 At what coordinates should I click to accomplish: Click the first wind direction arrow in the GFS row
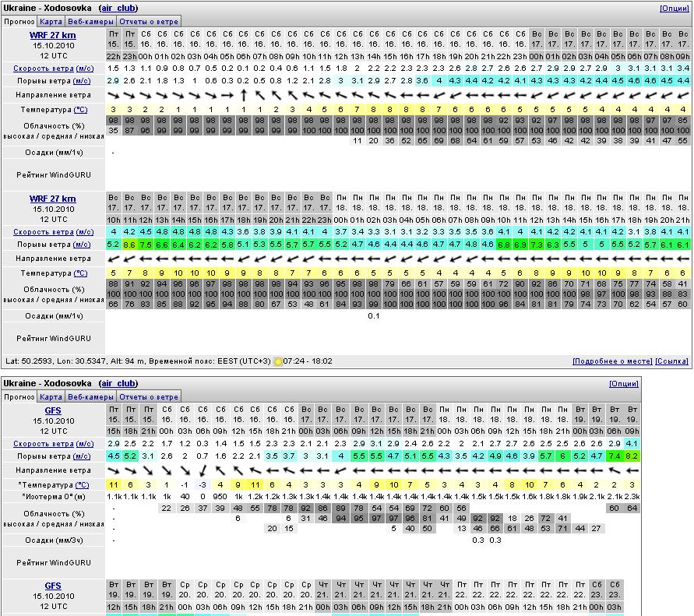click(x=113, y=471)
